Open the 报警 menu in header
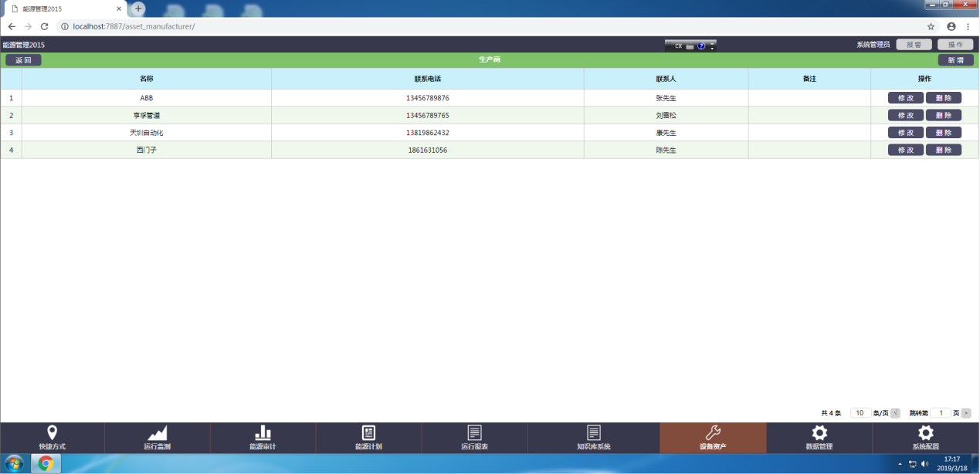Viewport: 980px width, 474px height. 914,45
